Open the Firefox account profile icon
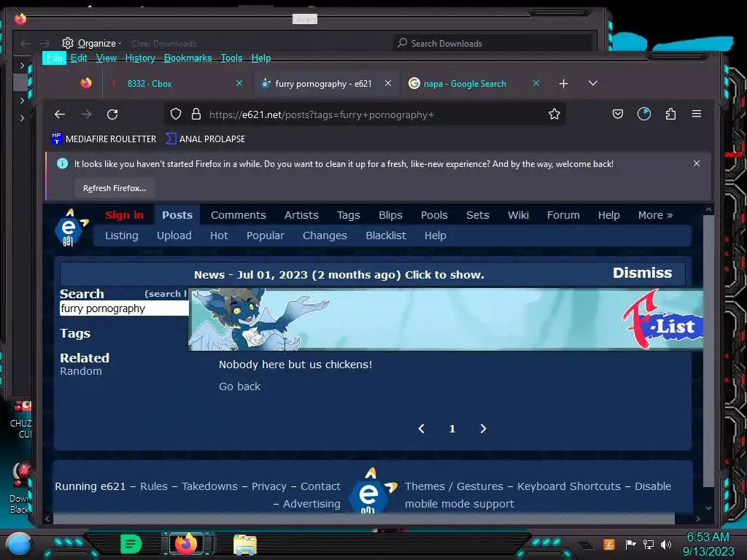Viewport: 747px width, 560px height. pos(644,114)
